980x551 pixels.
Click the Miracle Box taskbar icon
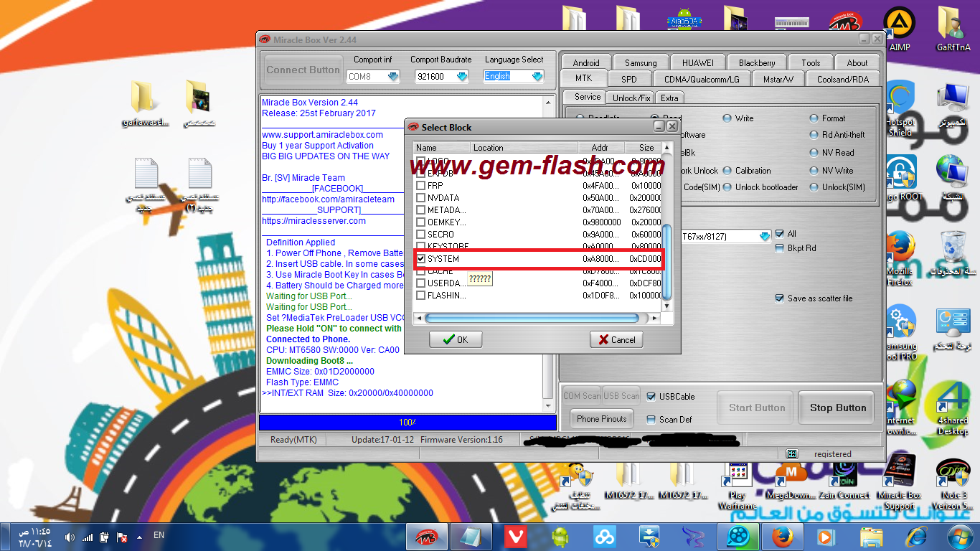click(427, 536)
